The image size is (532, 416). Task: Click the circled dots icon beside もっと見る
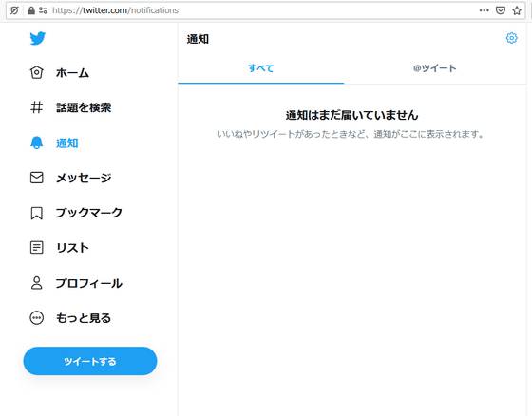[x=37, y=318]
